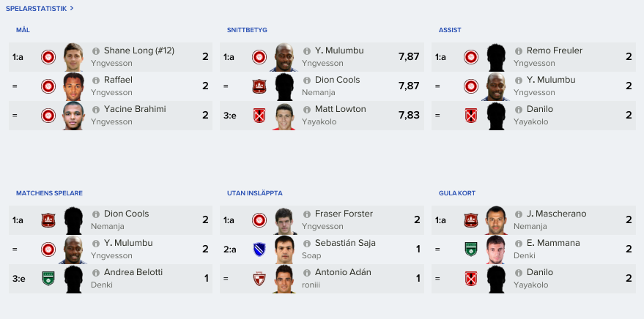The height and width of the screenshot is (319, 644).
Task: Click Denki club badge beside Andrea Belotti
Action: 48,279
